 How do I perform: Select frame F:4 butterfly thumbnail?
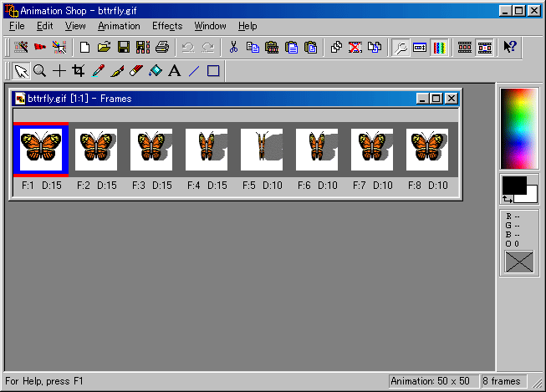207,150
